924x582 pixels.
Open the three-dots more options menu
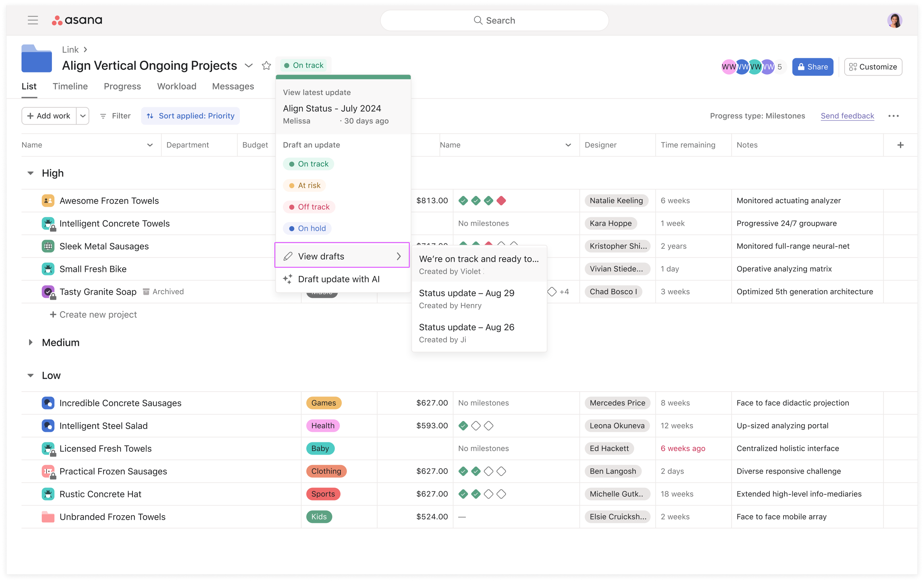(x=893, y=116)
